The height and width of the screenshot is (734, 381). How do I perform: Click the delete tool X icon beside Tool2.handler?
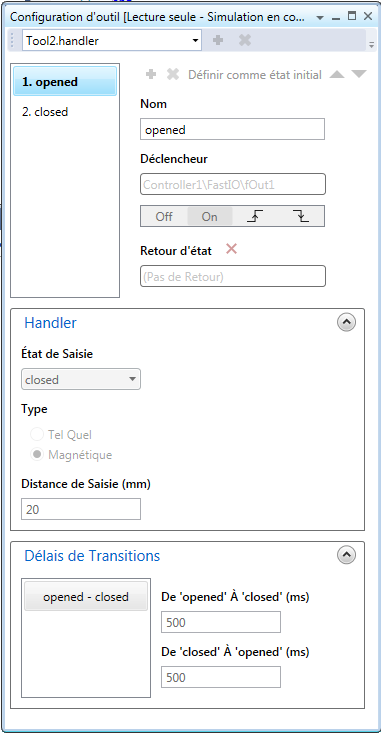[x=245, y=41]
